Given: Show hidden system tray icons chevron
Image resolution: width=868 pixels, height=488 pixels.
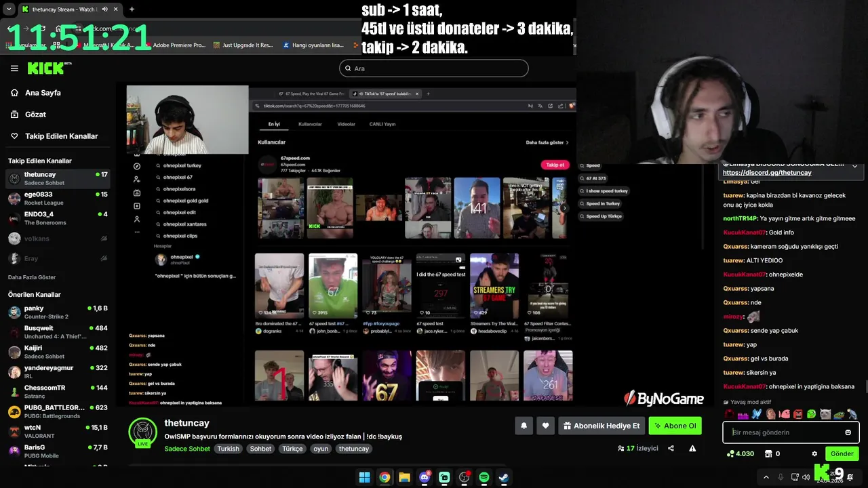Looking at the screenshot, I should pos(766,477).
